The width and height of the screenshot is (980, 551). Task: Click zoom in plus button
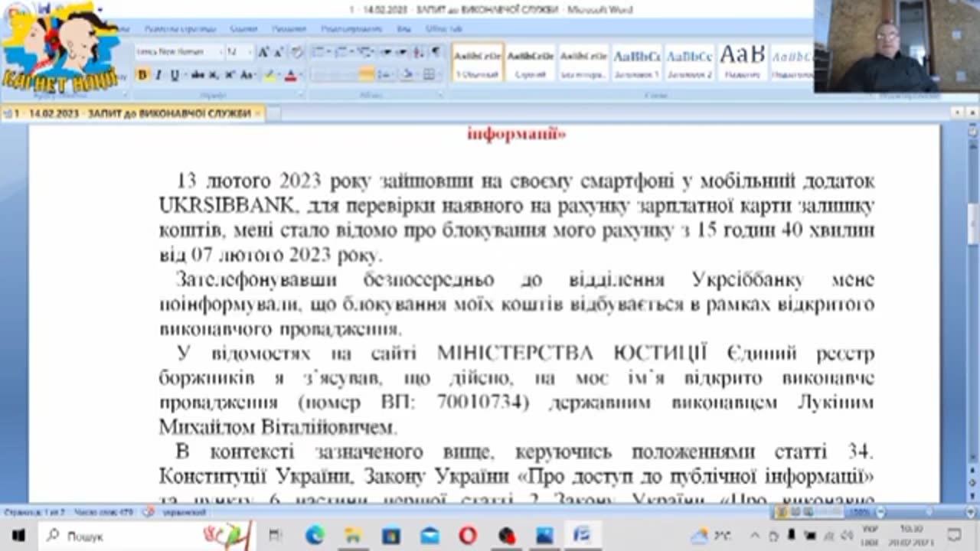coord(971,512)
